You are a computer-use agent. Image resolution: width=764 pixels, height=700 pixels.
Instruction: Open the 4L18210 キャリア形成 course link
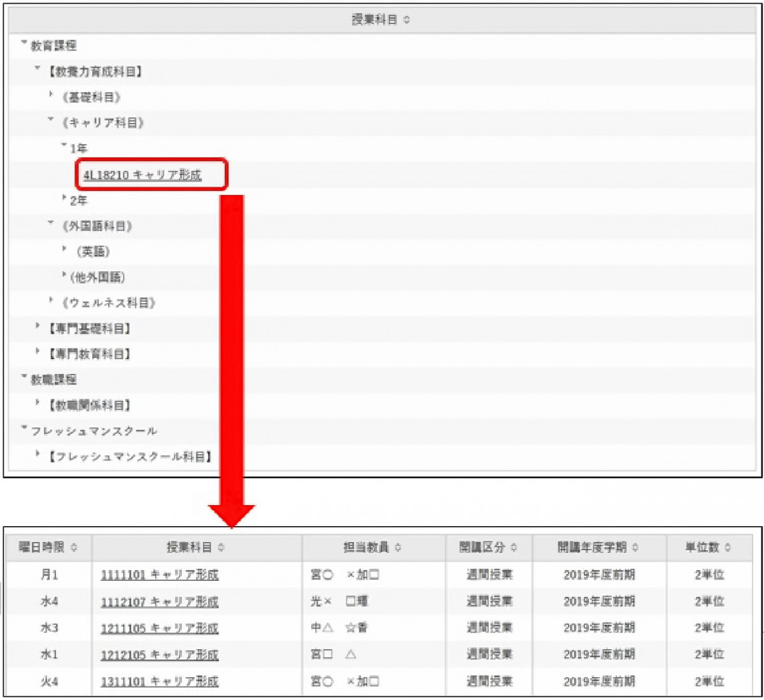click(143, 175)
